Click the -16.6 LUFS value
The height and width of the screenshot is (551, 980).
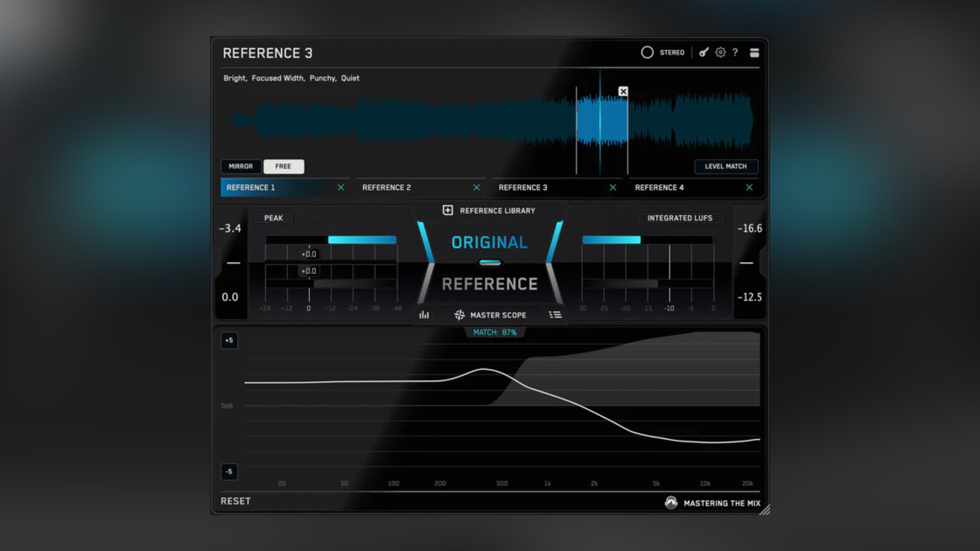[x=750, y=229]
